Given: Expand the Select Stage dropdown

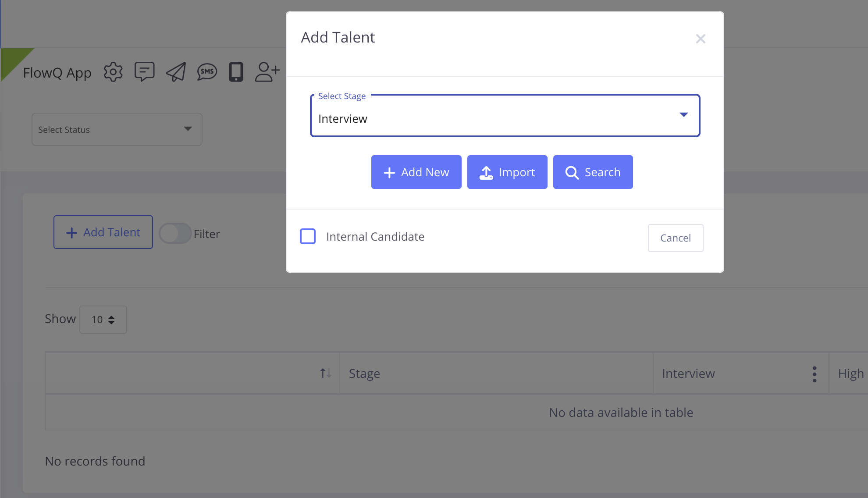Looking at the screenshot, I should coord(505,116).
